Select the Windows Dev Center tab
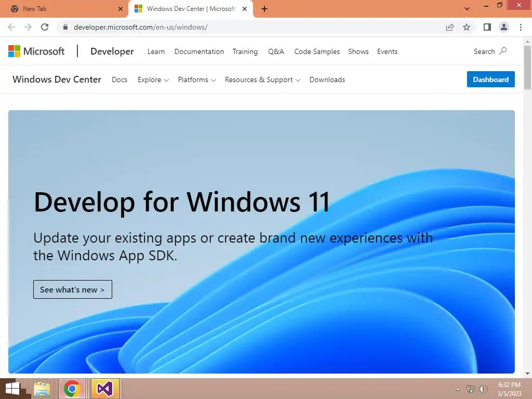This screenshot has width=532, height=399. [191, 9]
